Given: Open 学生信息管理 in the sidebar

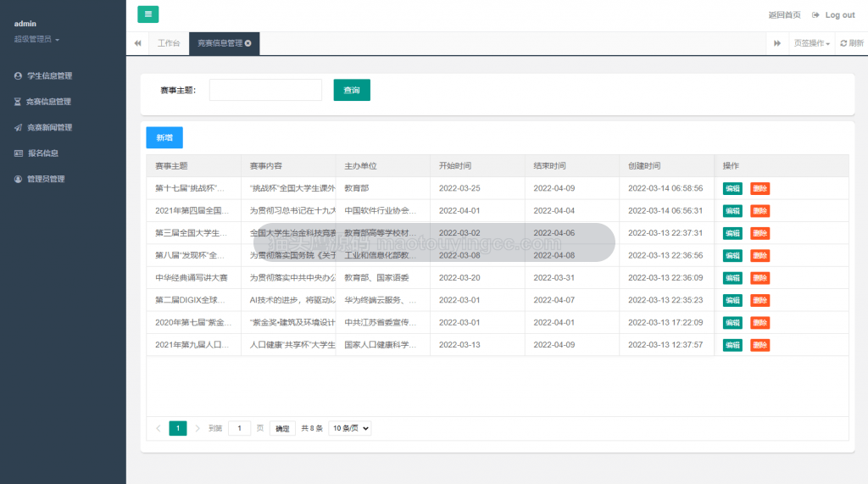Looking at the screenshot, I should [x=49, y=76].
